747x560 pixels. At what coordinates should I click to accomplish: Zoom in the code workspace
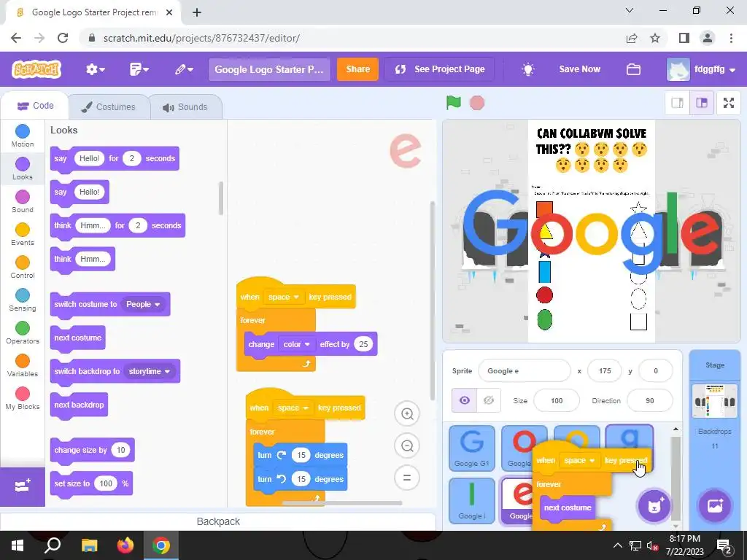pos(407,414)
